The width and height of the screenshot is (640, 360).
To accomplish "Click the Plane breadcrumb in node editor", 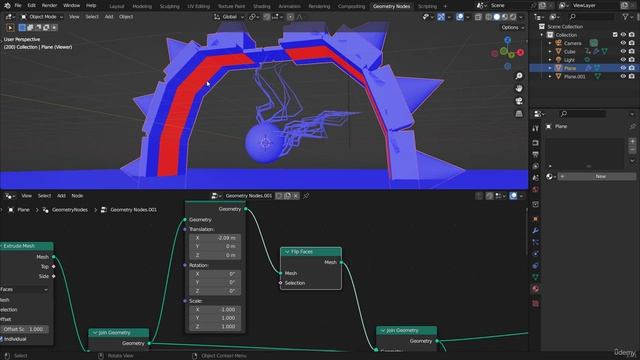I will point(23,210).
